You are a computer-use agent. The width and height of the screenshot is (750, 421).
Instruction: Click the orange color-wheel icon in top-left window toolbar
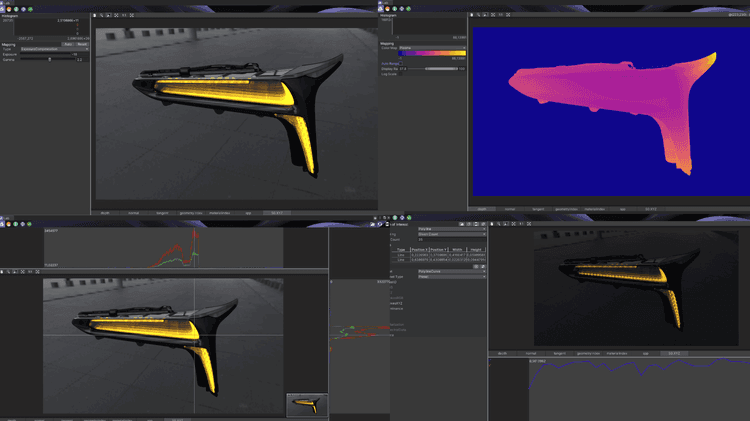[9, 9]
